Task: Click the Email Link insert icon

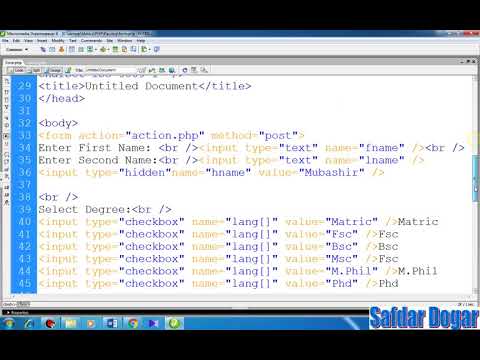Action: [x=52, y=49]
